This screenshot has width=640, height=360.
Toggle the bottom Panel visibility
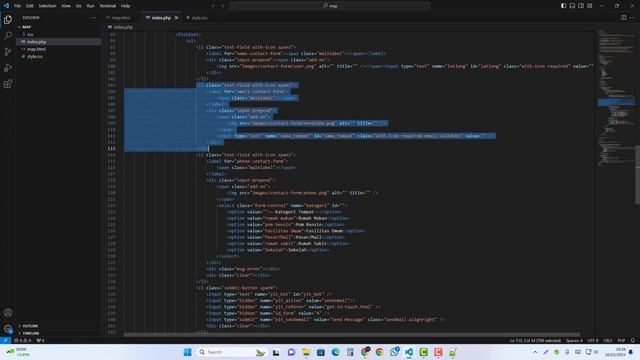572,6
